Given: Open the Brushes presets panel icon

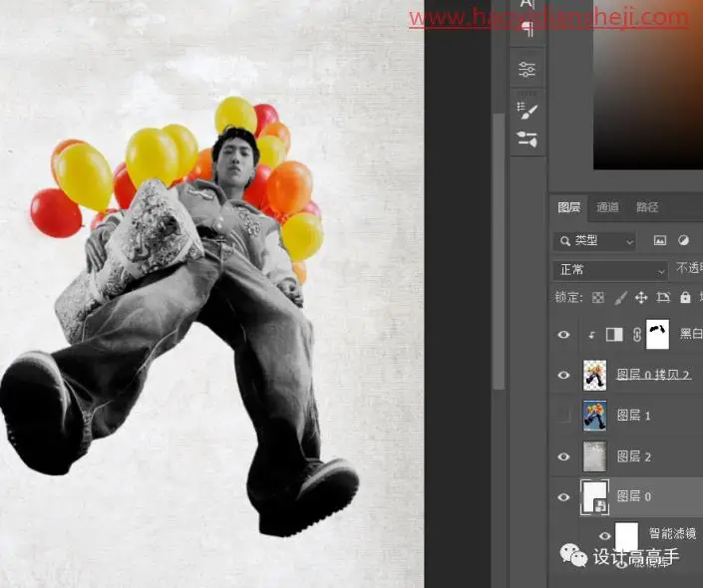Looking at the screenshot, I should [x=527, y=139].
